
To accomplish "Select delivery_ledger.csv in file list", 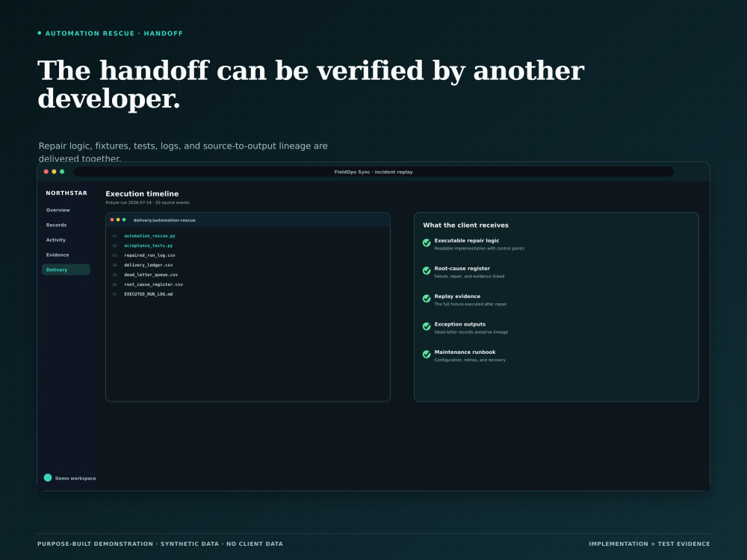I will coord(148,265).
